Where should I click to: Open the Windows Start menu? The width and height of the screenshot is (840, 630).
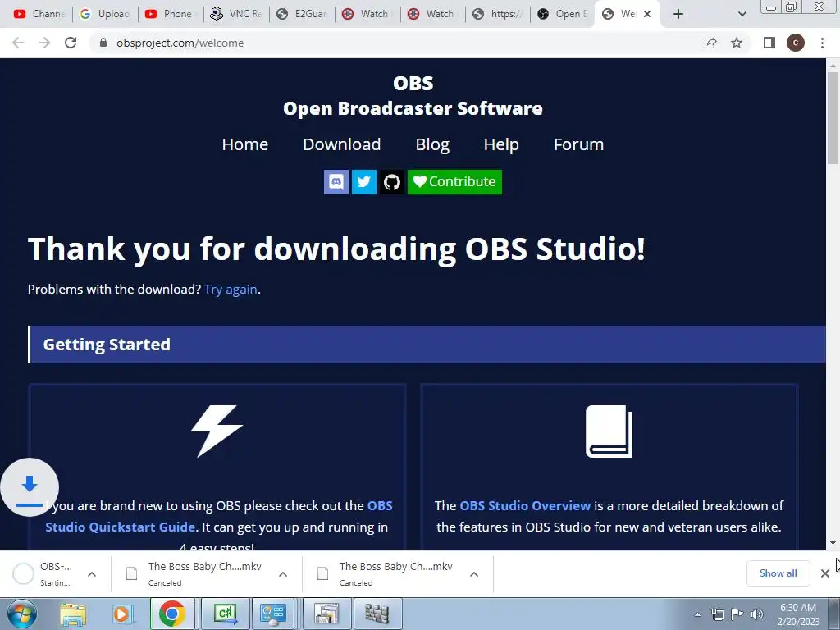(x=21, y=614)
